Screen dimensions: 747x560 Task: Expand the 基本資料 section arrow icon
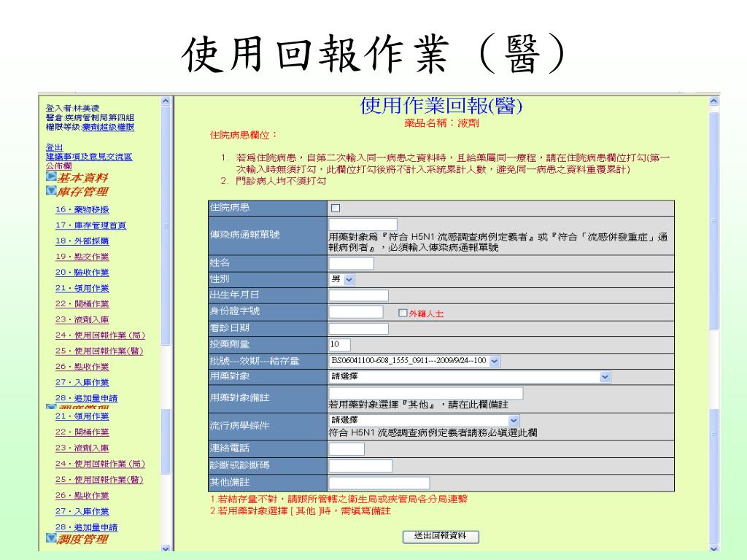[x=51, y=176]
